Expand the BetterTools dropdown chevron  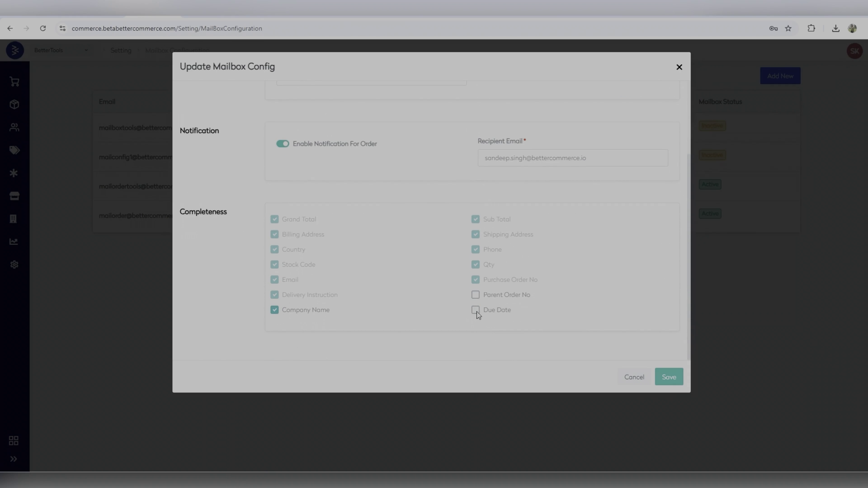point(86,50)
